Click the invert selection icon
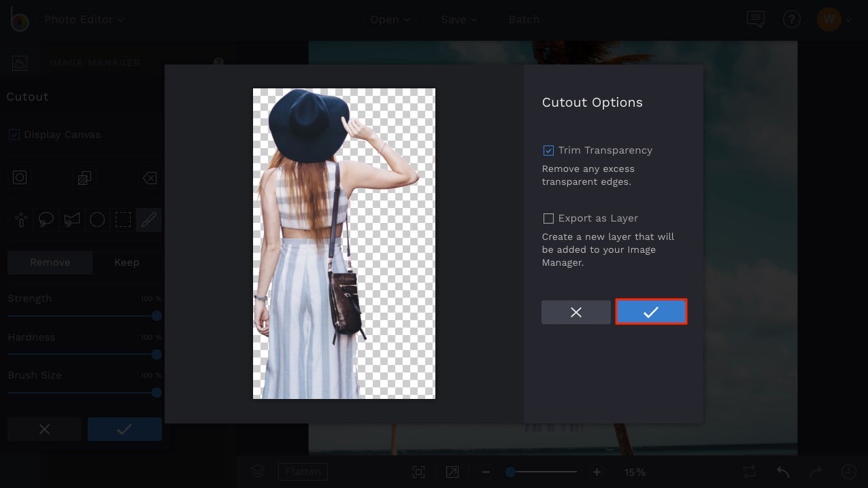This screenshot has height=488, width=868. (84, 177)
